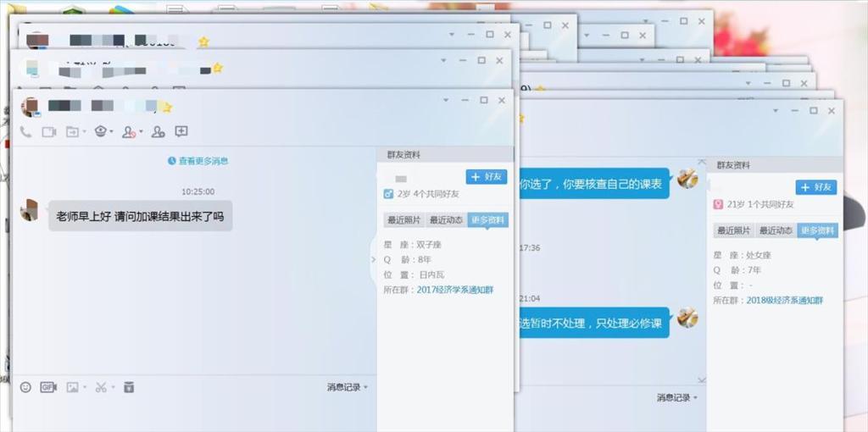Open 消息记录 dropdown in the front chat
The height and width of the screenshot is (432, 868).
348,387
